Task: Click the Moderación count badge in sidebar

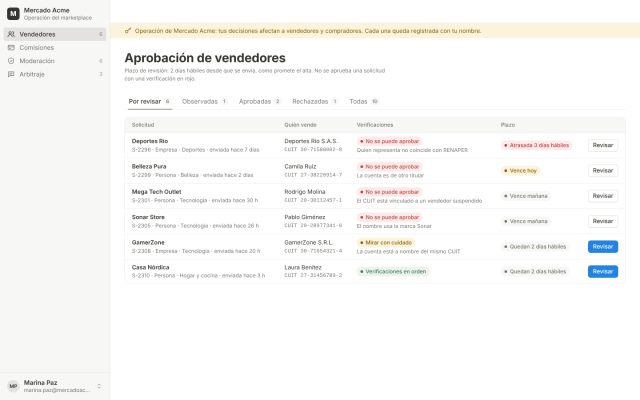Action: [101, 61]
